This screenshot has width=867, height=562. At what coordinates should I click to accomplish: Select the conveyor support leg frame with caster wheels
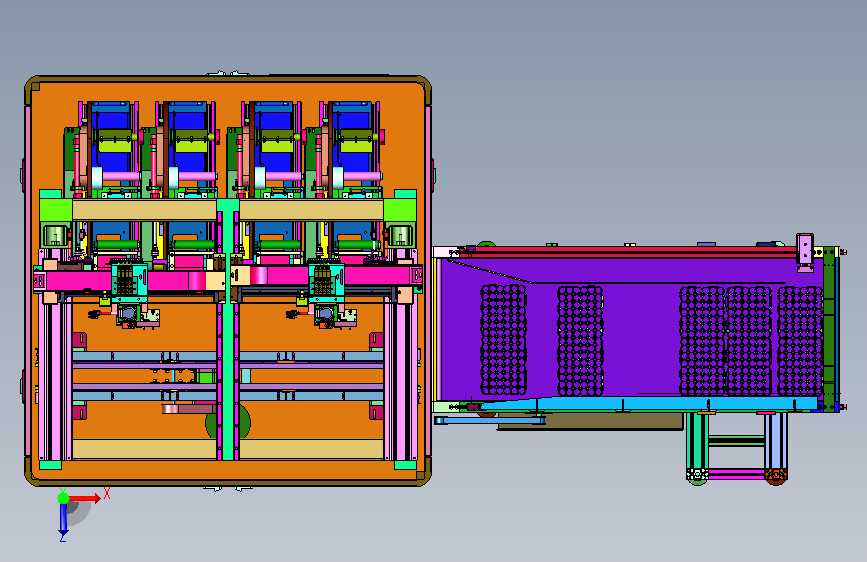(737, 448)
